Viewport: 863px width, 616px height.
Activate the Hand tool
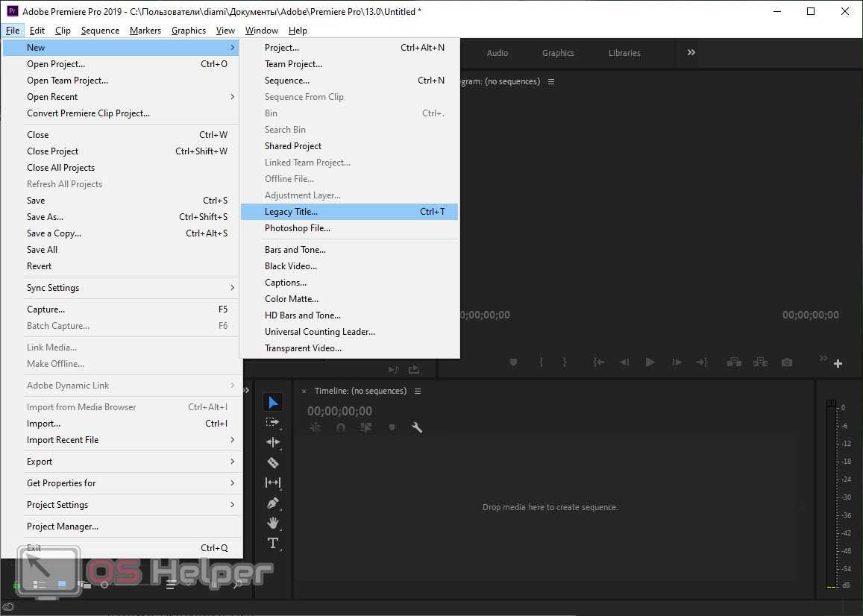tap(273, 523)
